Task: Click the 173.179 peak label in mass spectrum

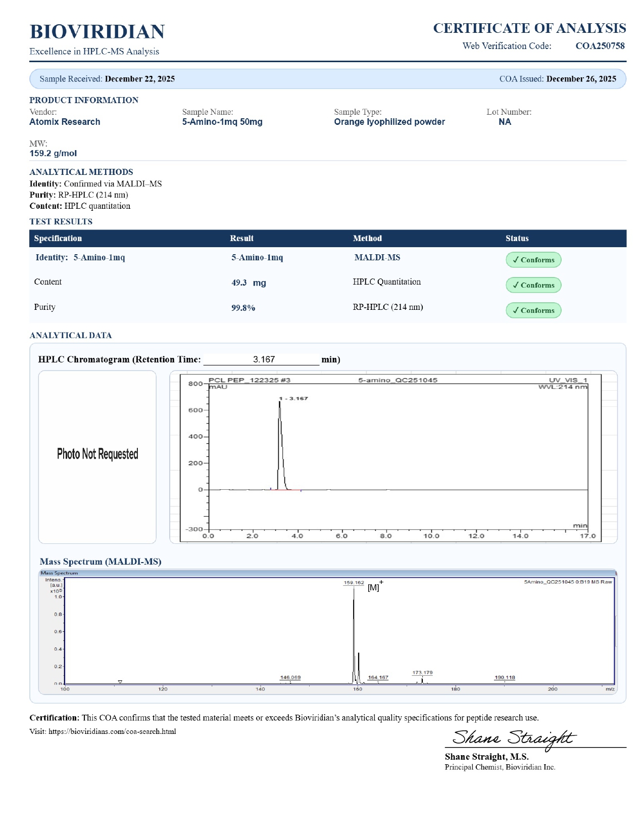Action: [x=422, y=673]
